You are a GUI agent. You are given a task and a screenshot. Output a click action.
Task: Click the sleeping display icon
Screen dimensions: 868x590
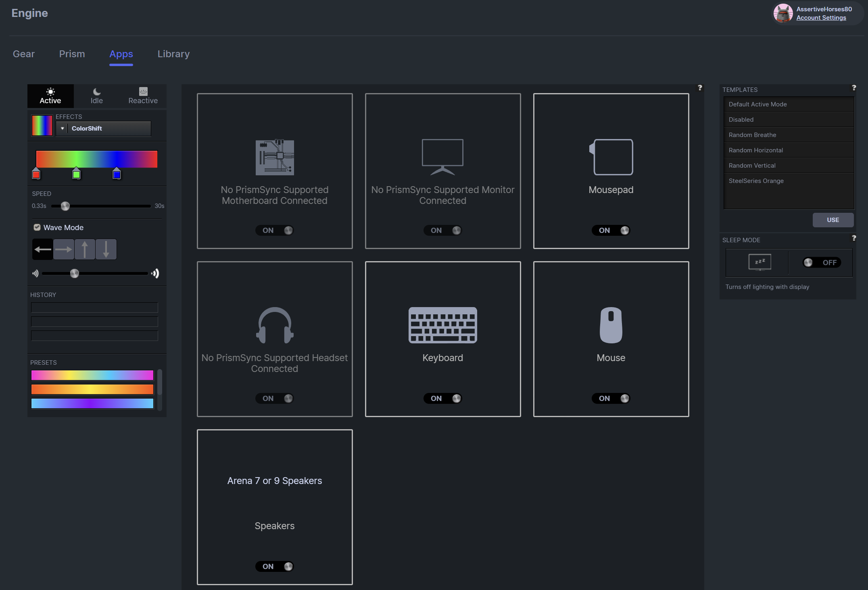(x=760, y=262)
